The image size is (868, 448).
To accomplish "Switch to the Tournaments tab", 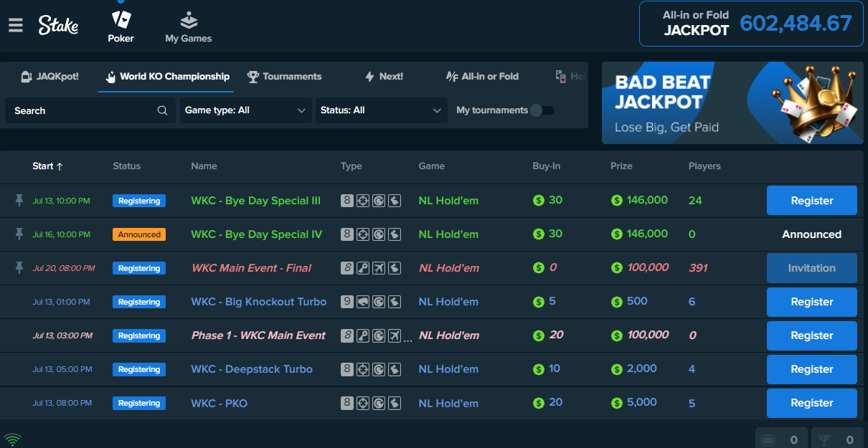I will 284,77.
